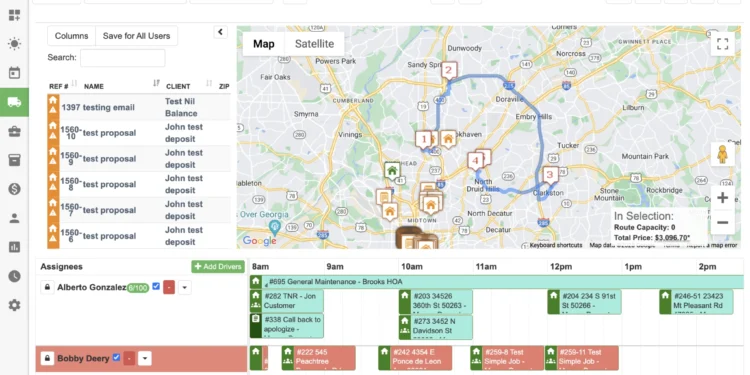Open the archive box sidebar icon

click(x=14, y=160)
